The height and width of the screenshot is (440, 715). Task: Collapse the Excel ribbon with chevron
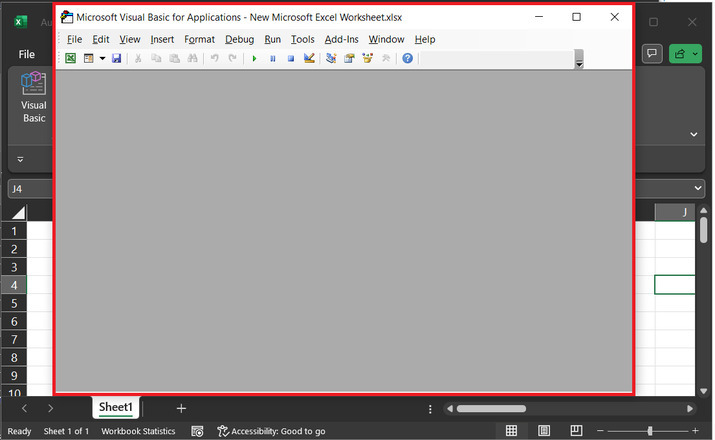(694, 135)
